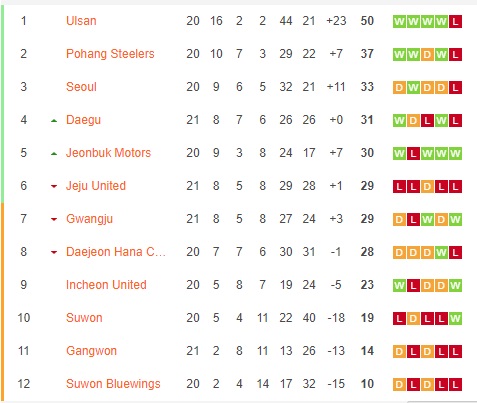Viewport: 477px width, 403px height.
Task: Open the Incheon United team link
Action: [x=106, y=285]
